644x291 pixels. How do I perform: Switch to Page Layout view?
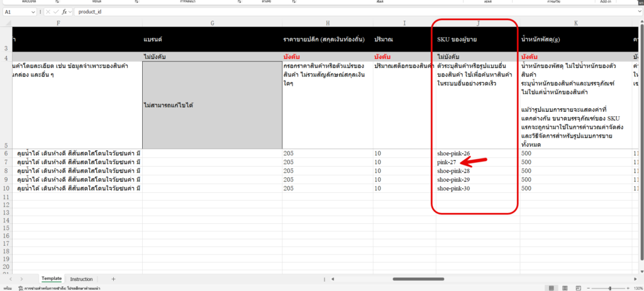(x=563, y=288)
